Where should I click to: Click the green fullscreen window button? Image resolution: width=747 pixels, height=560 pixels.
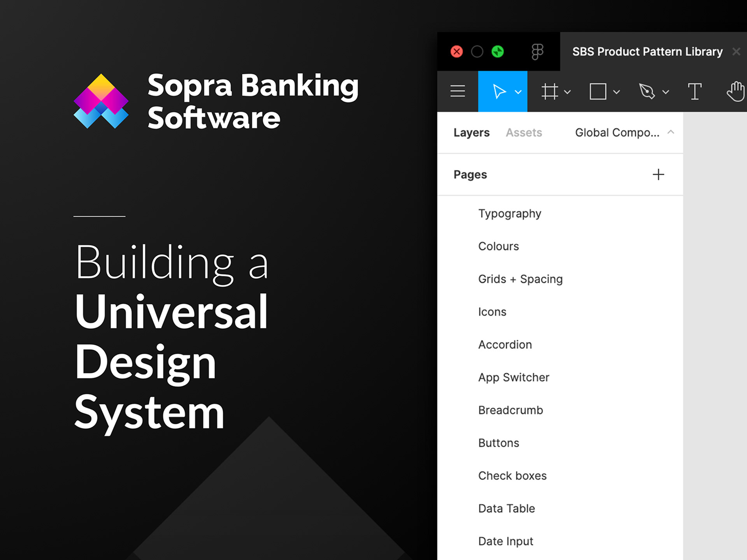coord(498,52)
